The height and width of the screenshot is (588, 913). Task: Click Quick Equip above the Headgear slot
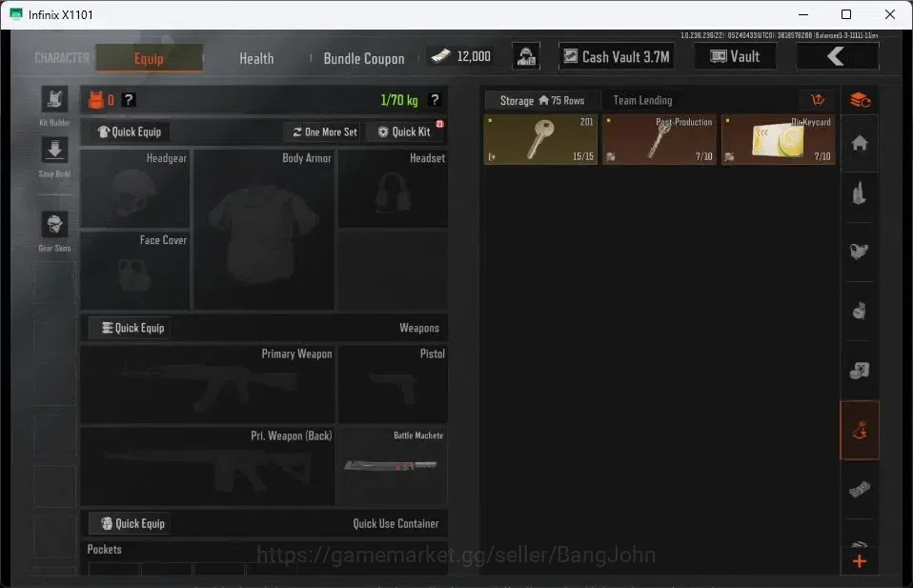click(130, 132)
